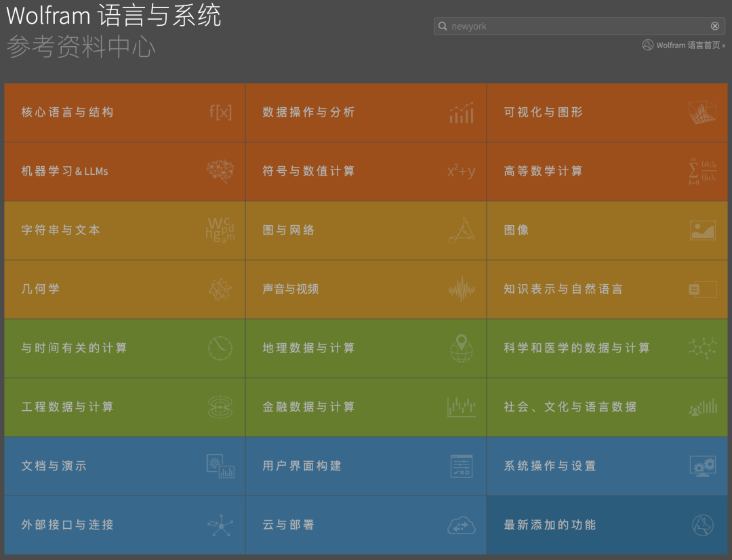Click the input box icon in 知识表示与自然语言
The height and width of the screenshot is (560, 732).
tap(703, 289)
